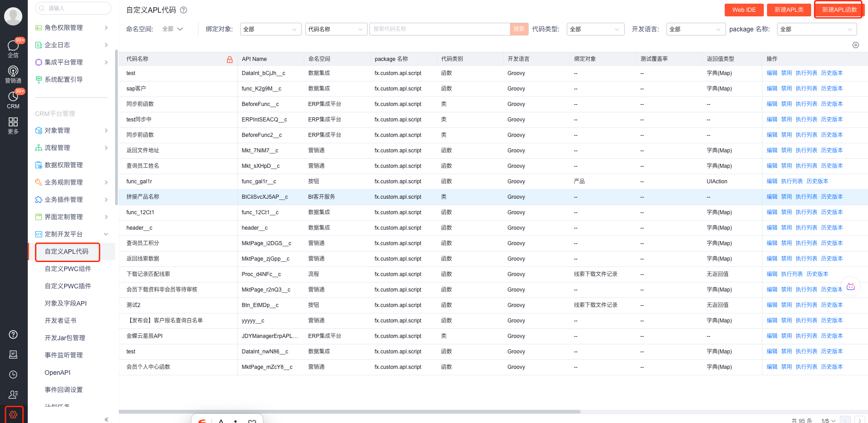Viewport: 868px width, 423px height.
Task: Click the help icon beside 自定义APL代码 title
Action: 183,10
